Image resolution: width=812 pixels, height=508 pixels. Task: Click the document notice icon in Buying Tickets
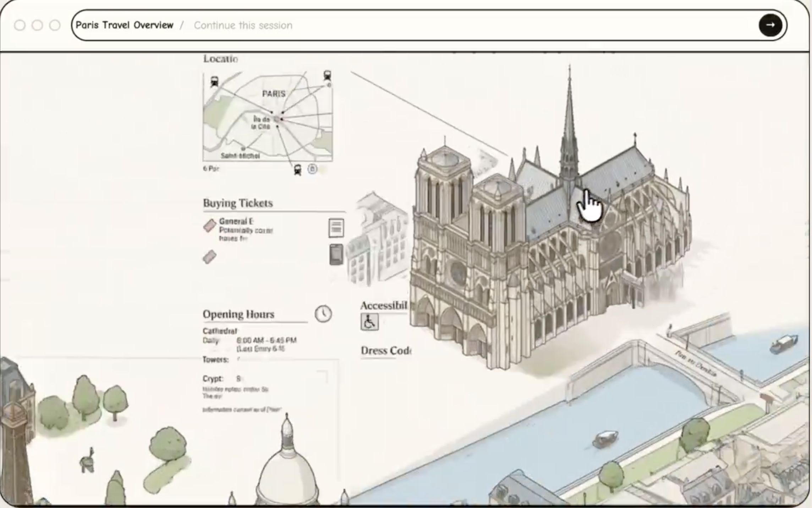coord(336,227)
